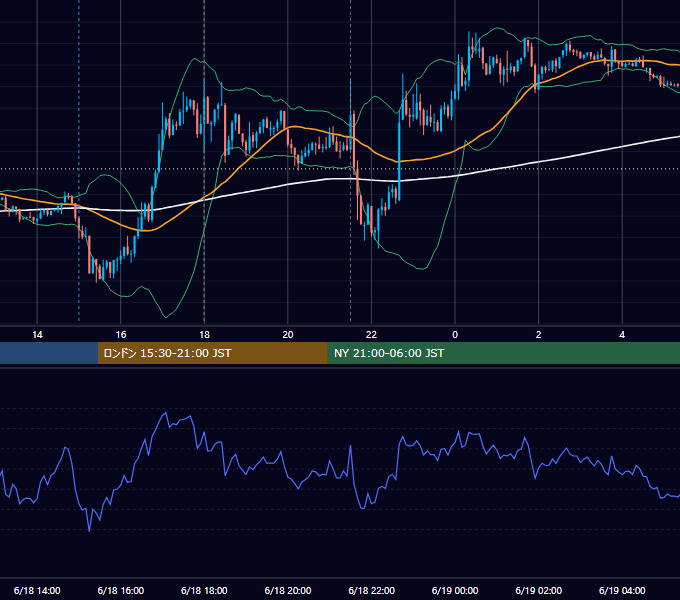
Task: Click the 6/18 16:00 time label
Action: point(121,590)
